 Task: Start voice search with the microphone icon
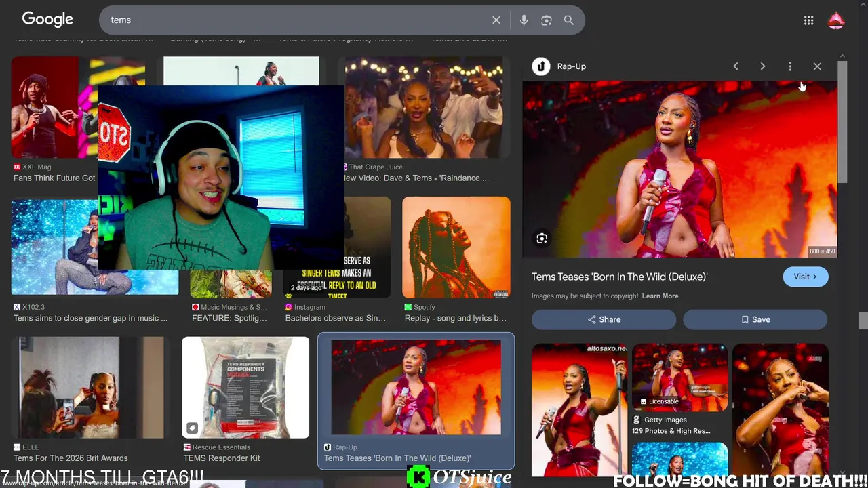pos(524,20)
